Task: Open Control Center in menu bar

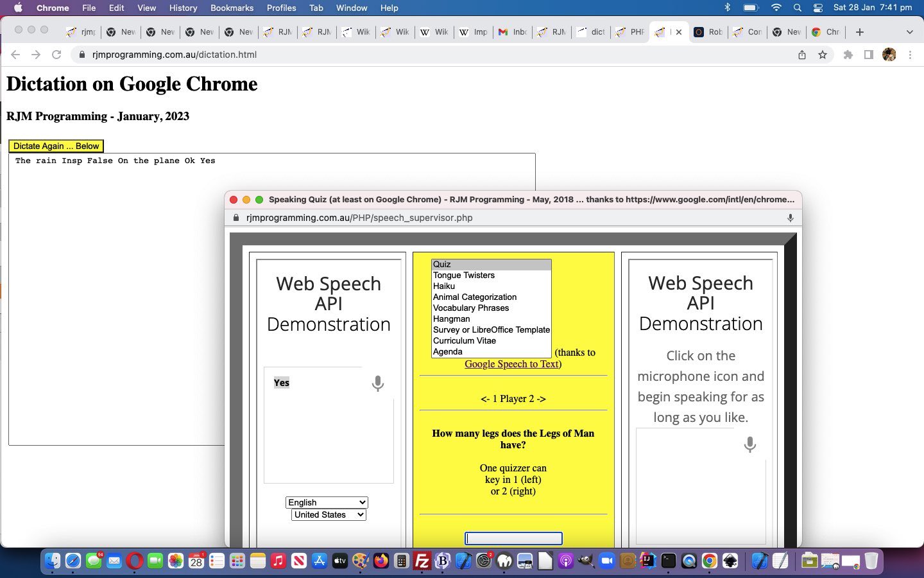Action: (817, 8)
